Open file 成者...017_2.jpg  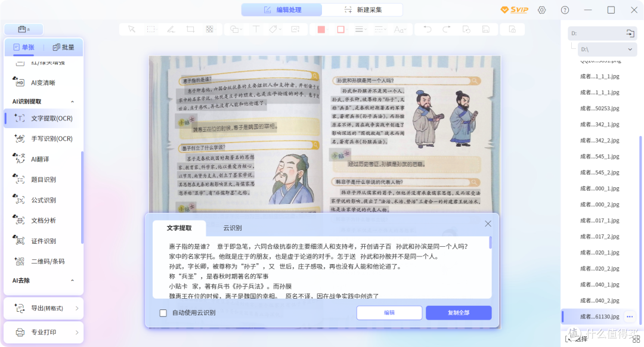[x=600, y=237]
